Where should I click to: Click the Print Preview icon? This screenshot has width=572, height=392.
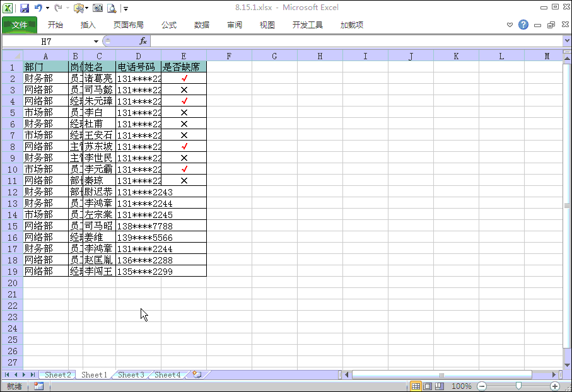point(112,8)
